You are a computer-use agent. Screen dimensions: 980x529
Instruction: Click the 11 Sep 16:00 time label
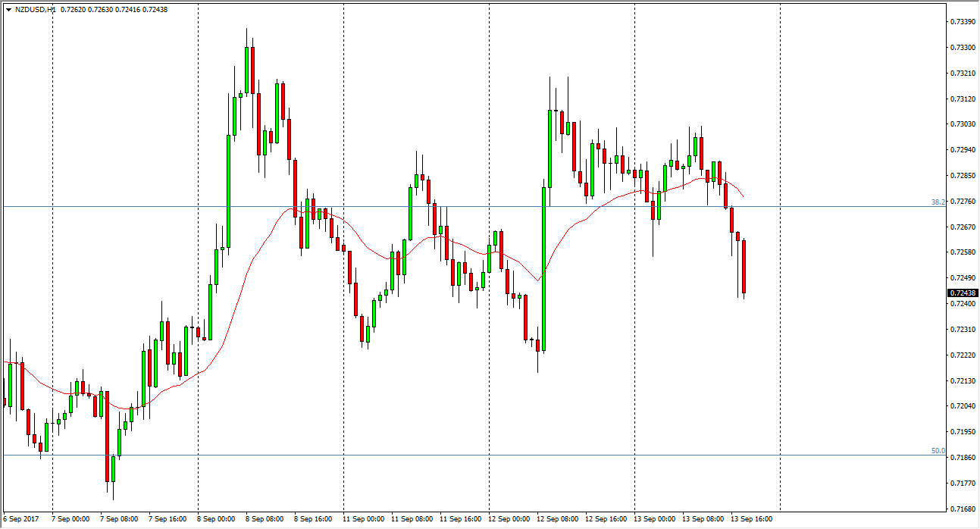tap(459, 519)
